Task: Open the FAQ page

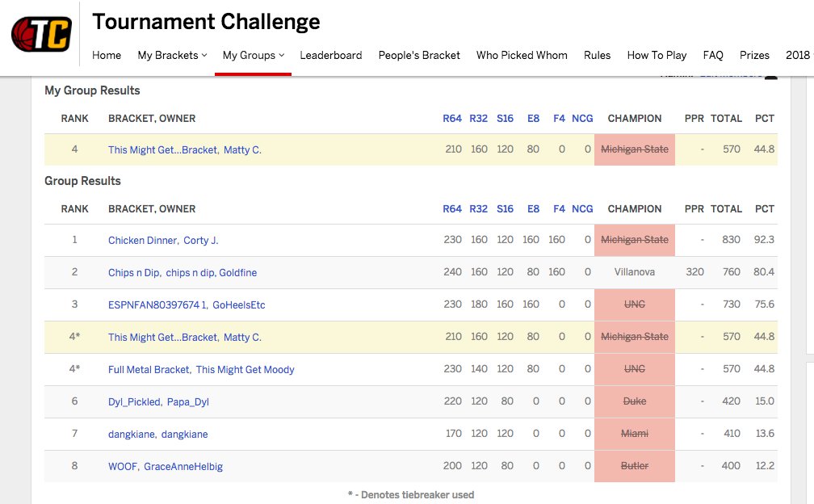Action: coord(713,55)
